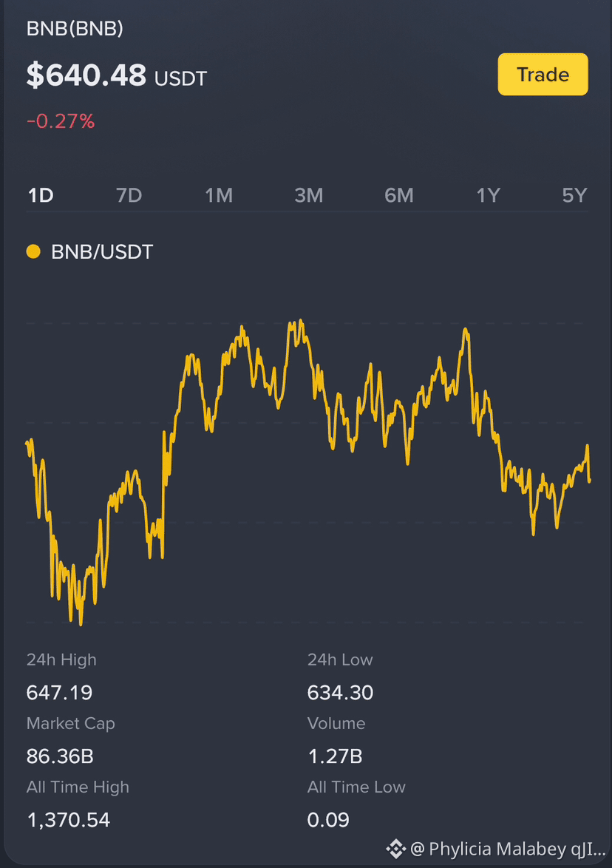This screenshot has height=868, width=612.
Task: Switch chart to 7D range
Action: click(x=129, y=195)
